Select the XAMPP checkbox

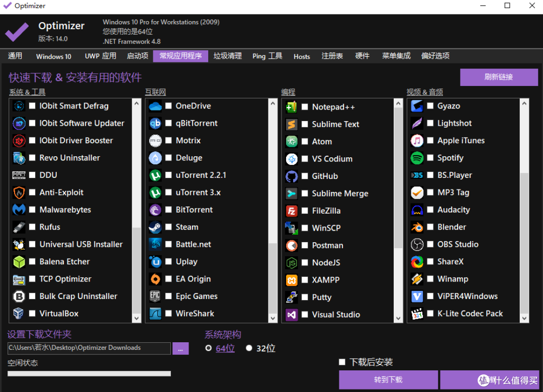point(305,280)
